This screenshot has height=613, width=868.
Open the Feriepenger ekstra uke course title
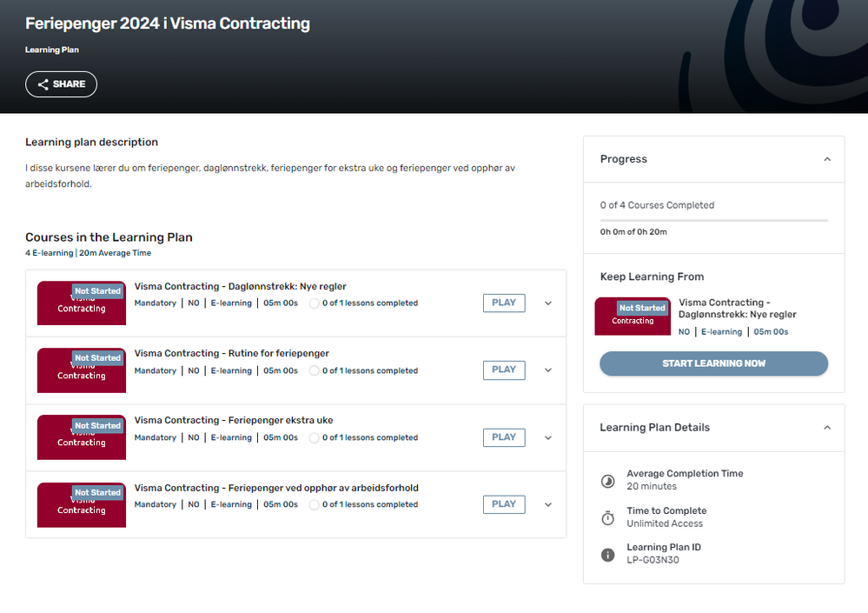pos(234,421)
